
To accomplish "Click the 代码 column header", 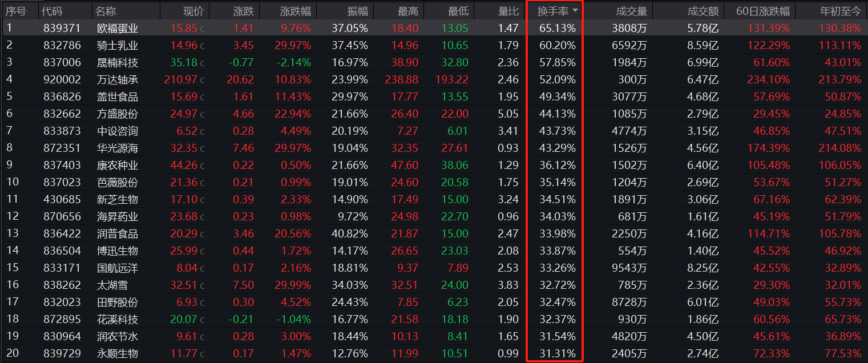I will (53, 11).
